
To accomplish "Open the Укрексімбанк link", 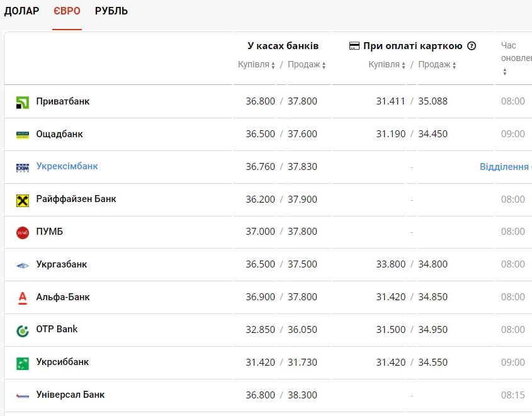I will (67, 167).
